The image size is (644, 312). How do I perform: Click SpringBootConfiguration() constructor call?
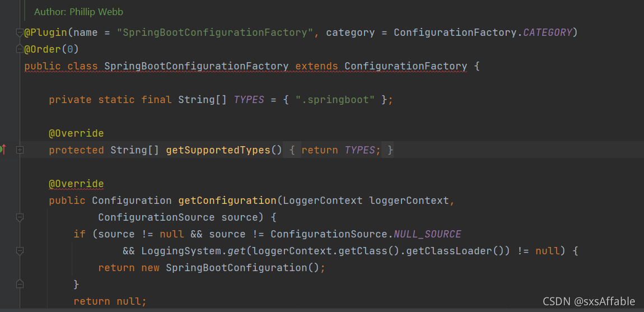pyautogui.click(x=242, y=268)
